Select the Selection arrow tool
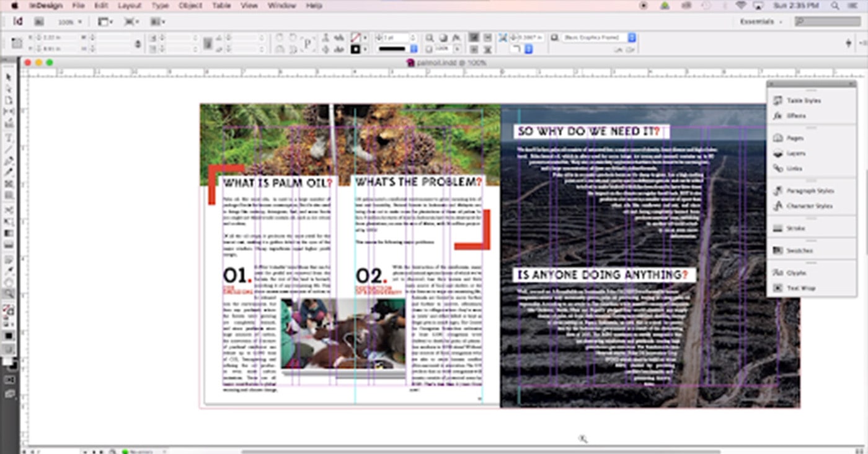The height and width of the screenshot is (454, 868). coord(9,77)
